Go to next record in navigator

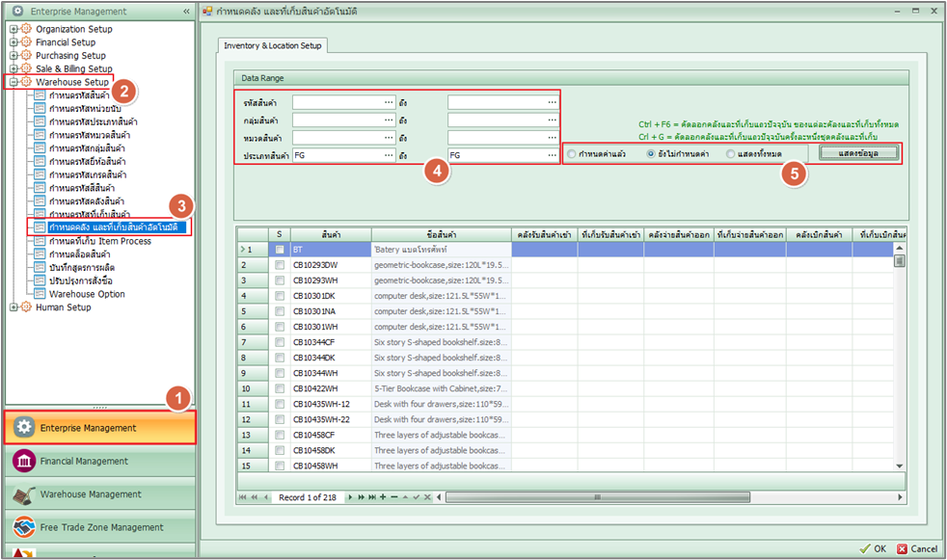tap(350, 497)
